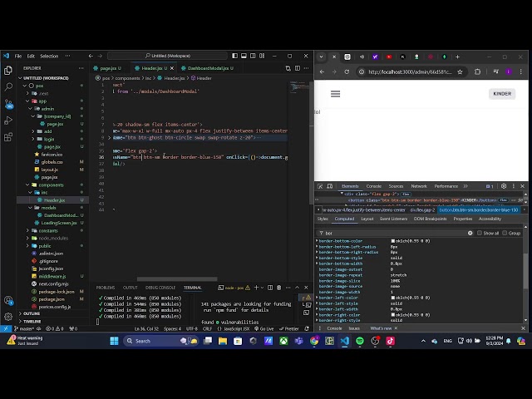Viewport: 532px width, 399px height.
Task: Switch to the DashboardModal.jsx editor tab
Action: pyautogui.click(x=208, y=68)
